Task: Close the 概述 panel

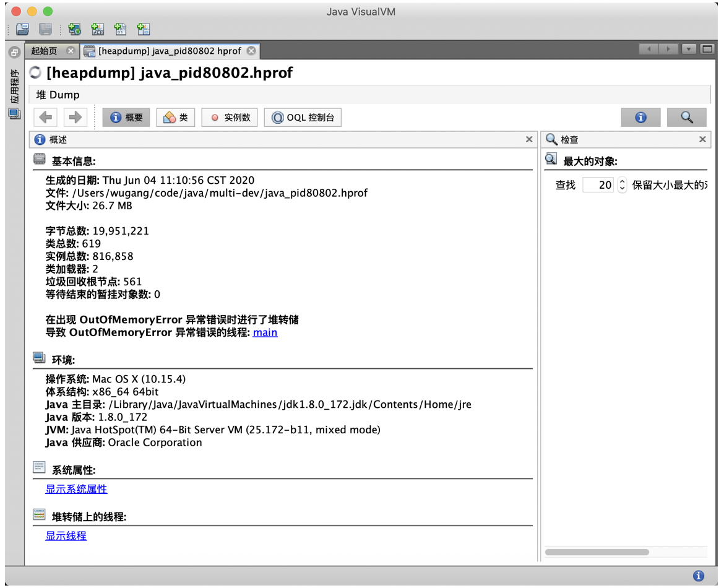Action: pyautogui.click(x=529, y=139)
